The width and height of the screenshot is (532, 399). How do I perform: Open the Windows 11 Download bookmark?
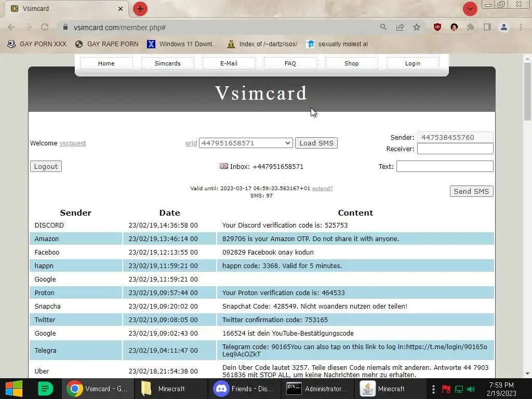click(183, 44)
